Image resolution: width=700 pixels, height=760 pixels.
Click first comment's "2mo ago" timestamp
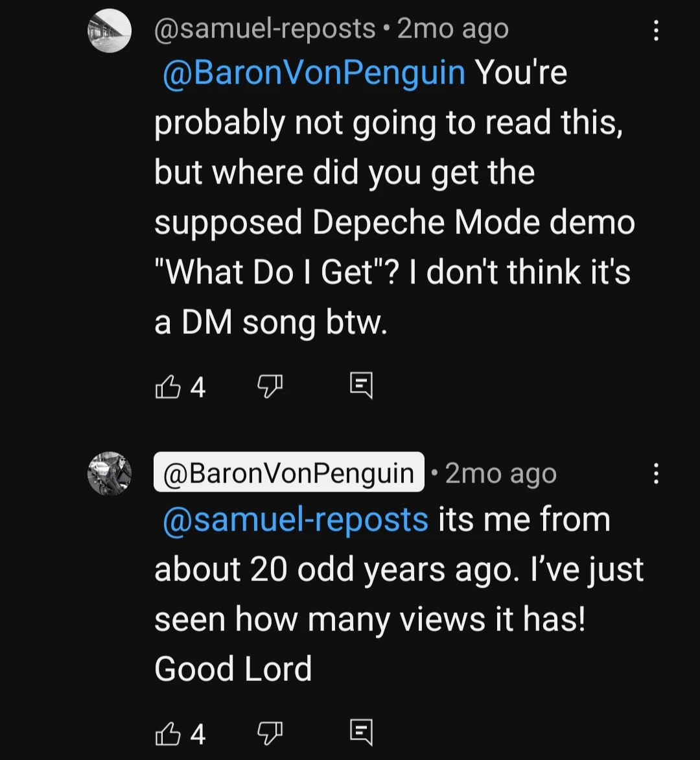pos(452,29)
